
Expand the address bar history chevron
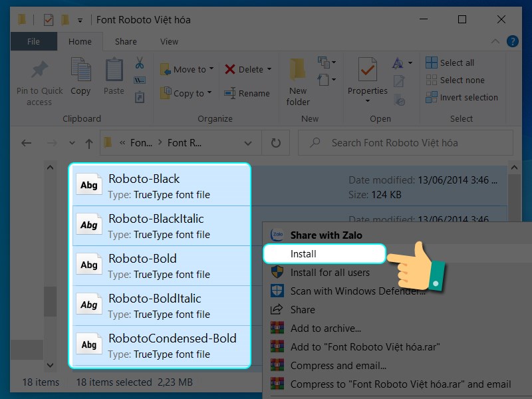248,143
